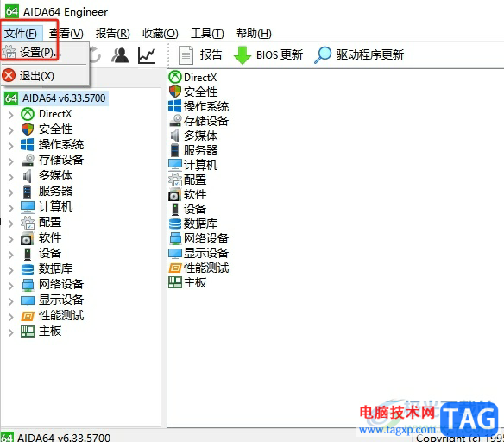Expand the 设备 tree node

click(10, 254)
